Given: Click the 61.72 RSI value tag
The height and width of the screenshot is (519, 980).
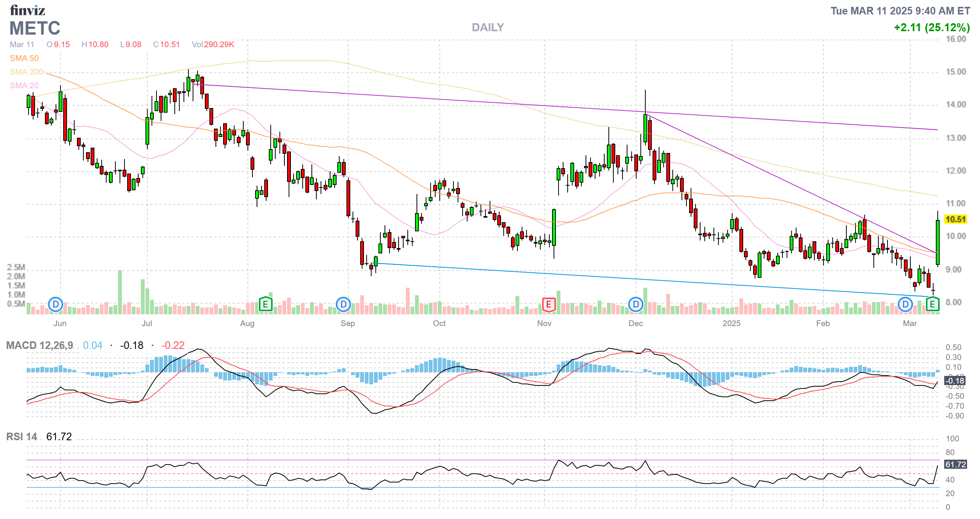Looking at the screenshot, I should point(955,465).
